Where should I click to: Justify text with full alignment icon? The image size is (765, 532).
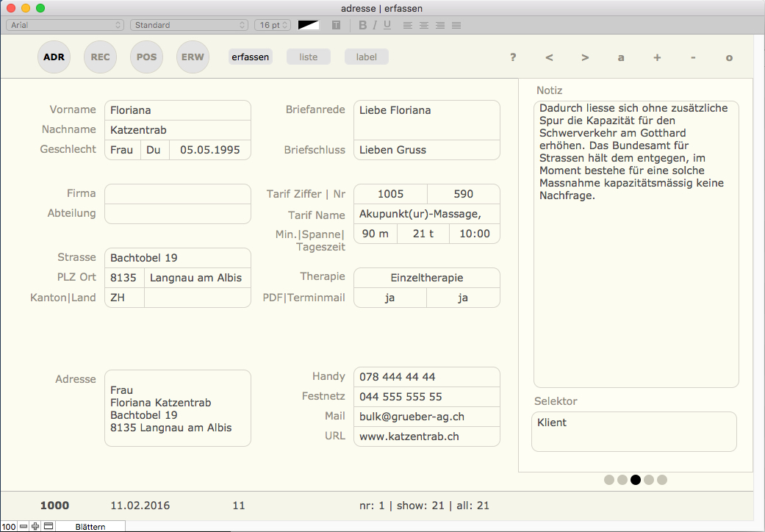(456, 25)
